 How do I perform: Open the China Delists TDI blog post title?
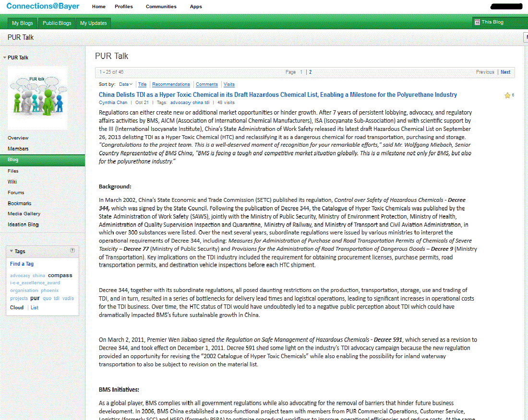click(277, 95)
